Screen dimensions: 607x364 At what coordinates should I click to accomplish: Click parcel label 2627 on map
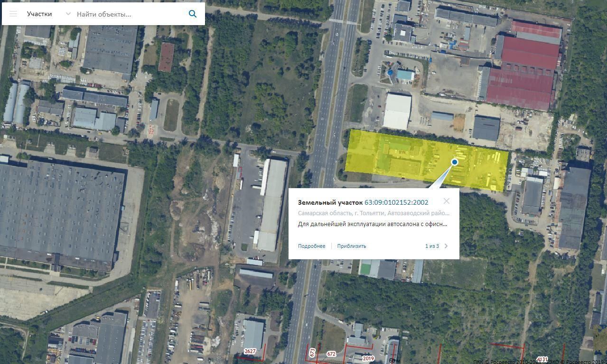250,351
